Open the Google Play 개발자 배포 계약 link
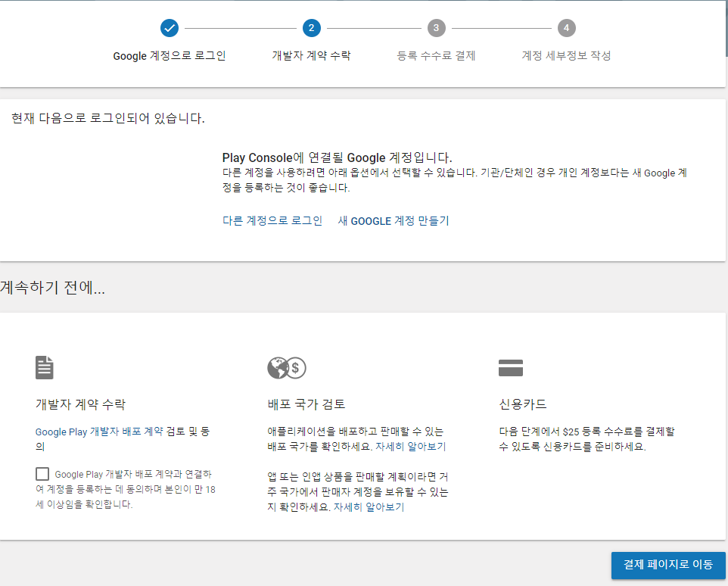This screenshot has width=728, height=586. (99, 432)
